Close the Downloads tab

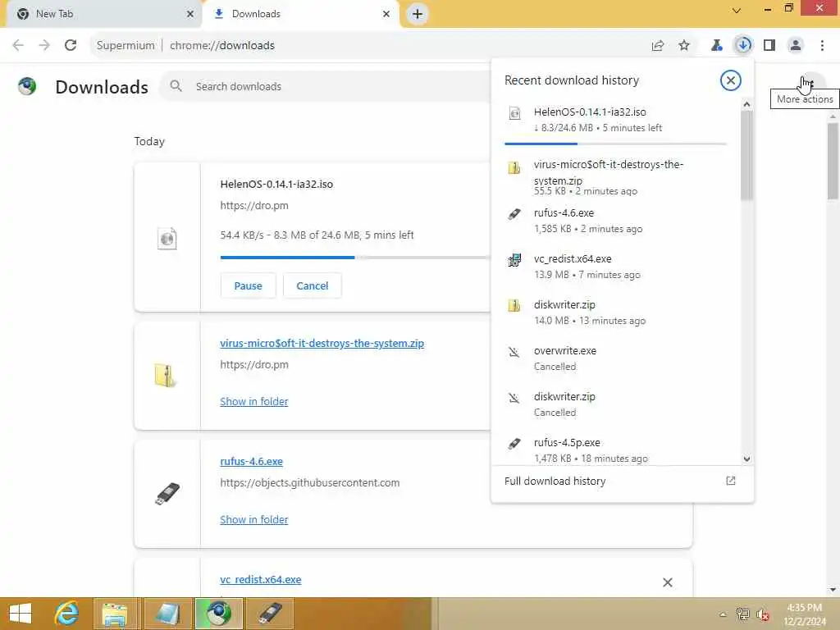(386, 14)
